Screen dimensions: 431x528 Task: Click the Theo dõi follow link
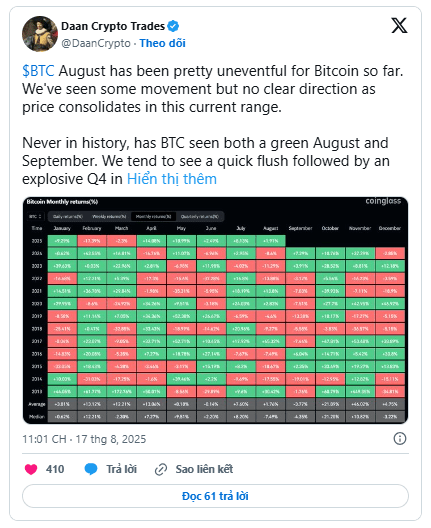pos(162,43)
